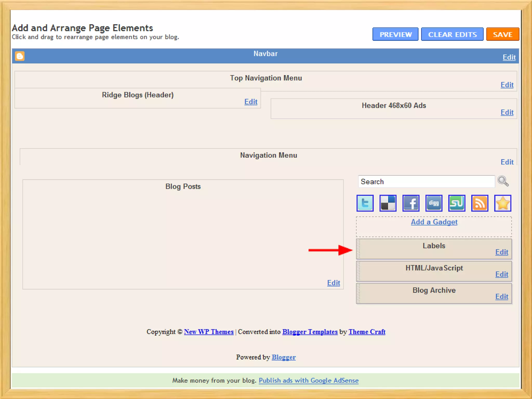Click the Digg share icon
The width and height of the screenshot is (532, 399).
click(x=434, y=203)
